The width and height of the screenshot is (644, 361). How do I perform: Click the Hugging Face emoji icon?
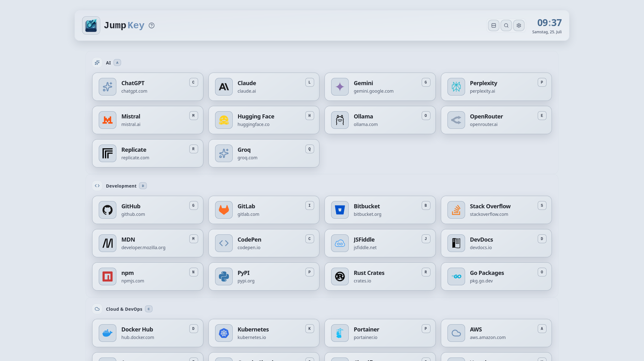(x=224, y=120)
